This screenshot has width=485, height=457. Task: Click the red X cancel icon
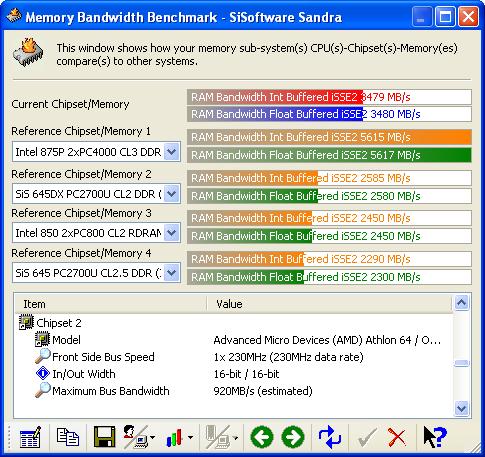[x=397, y=437]
